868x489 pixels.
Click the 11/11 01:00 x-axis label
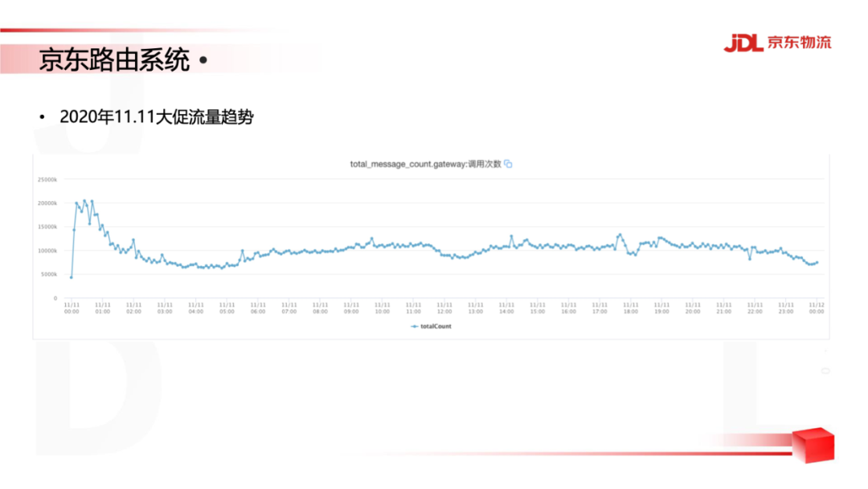[102, 309]
